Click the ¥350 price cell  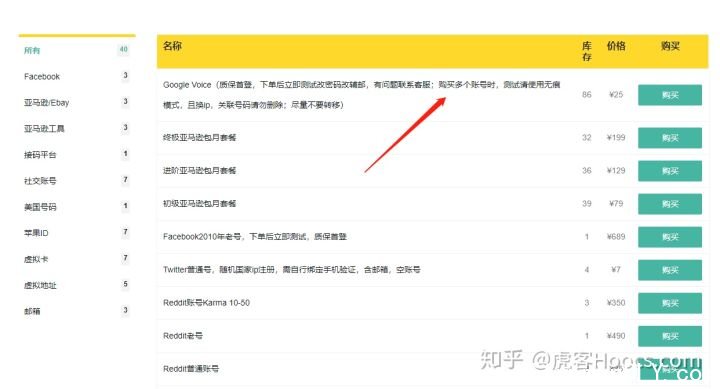click(x=616, y=303)
